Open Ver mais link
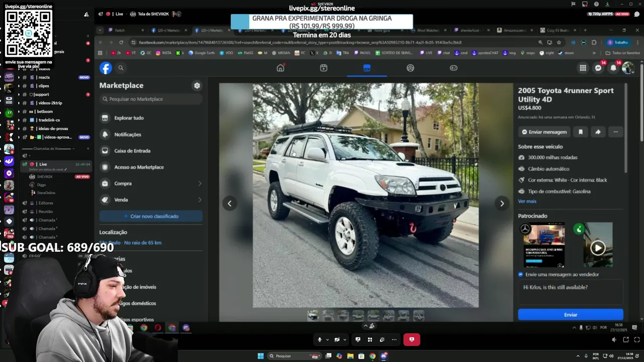Viewport: 644px width, 362px height. [527, 201]
